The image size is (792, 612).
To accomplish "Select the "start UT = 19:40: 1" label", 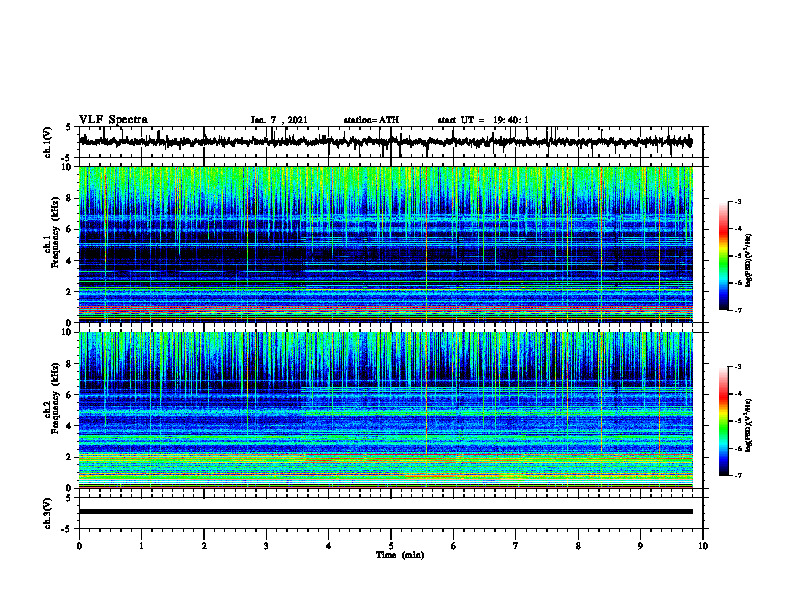I will coord(483,120).
